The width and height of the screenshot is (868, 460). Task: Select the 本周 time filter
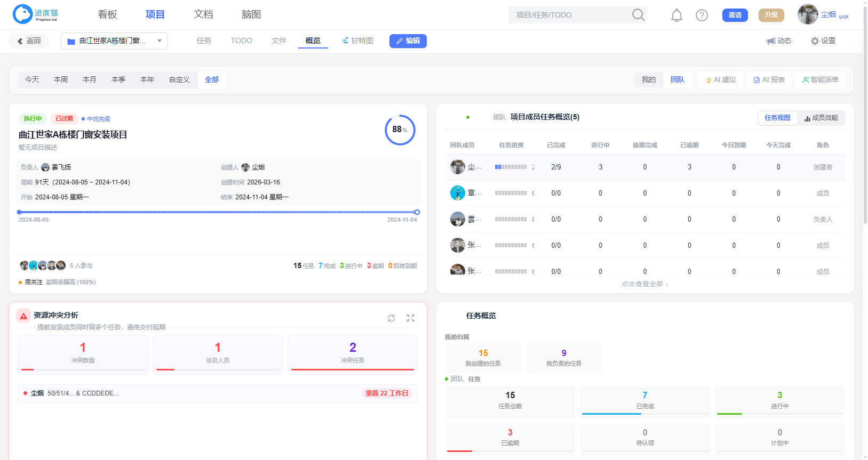pos(61,80)
